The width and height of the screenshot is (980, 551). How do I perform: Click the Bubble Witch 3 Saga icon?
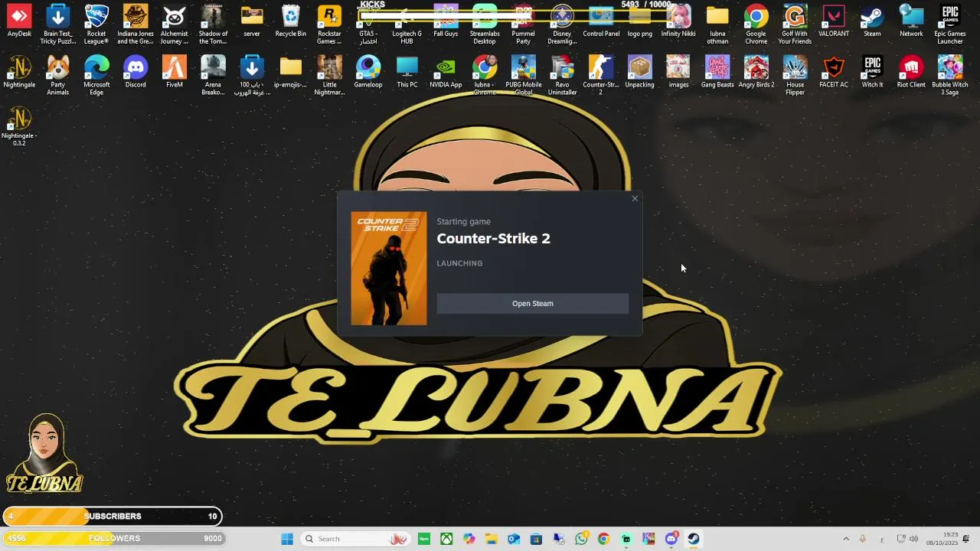coord(950,76)
